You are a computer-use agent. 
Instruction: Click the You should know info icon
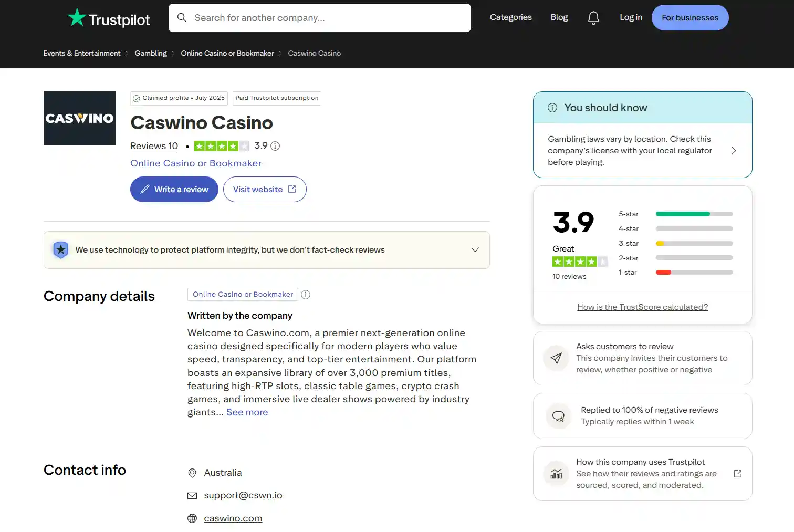(552, 108)
